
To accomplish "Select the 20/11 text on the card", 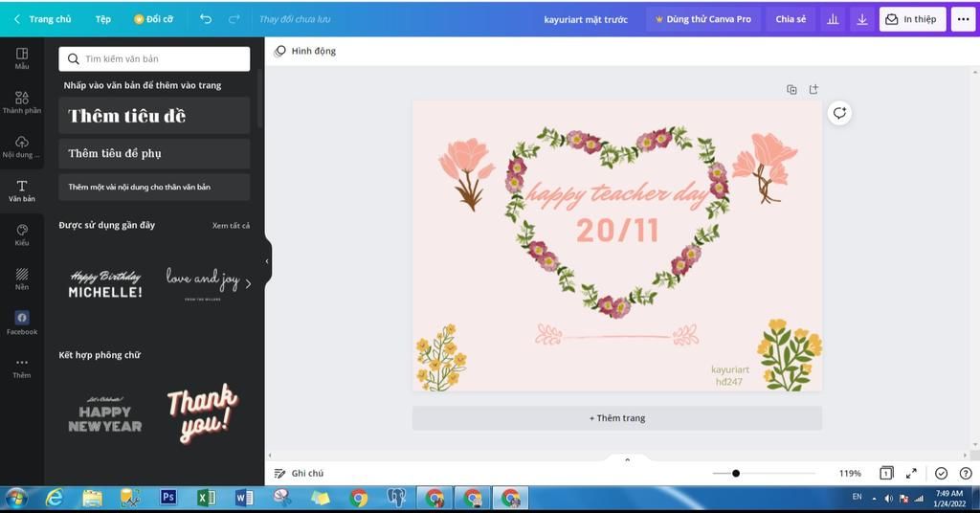I will [617, 231].
